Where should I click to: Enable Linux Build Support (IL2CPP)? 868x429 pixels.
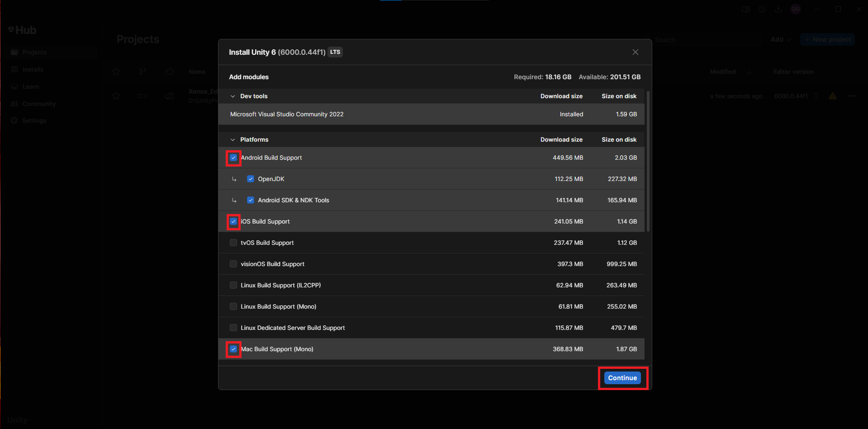(x=233, y=285)
